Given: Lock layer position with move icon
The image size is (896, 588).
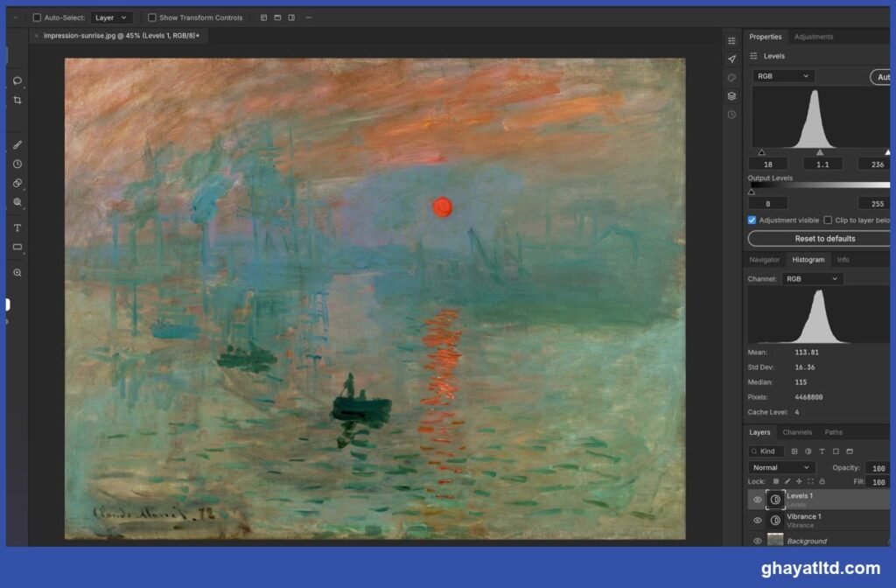Looking at the screenshot, I should 799,481.
